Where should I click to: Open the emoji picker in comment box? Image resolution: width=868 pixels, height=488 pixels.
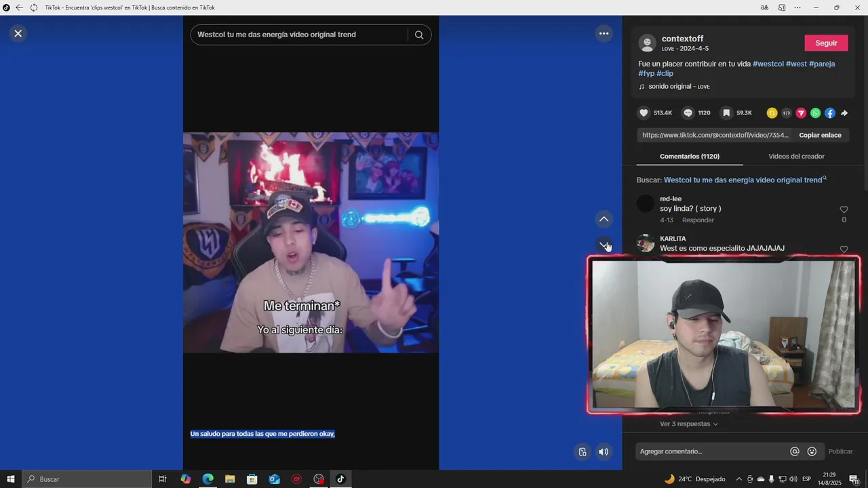click(x=812, y=451)
